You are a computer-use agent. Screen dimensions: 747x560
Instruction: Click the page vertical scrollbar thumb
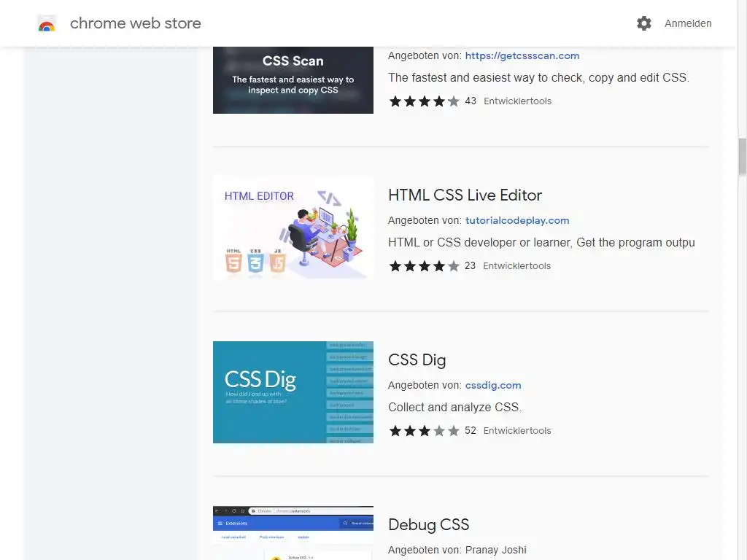click(x=742, y=157)
